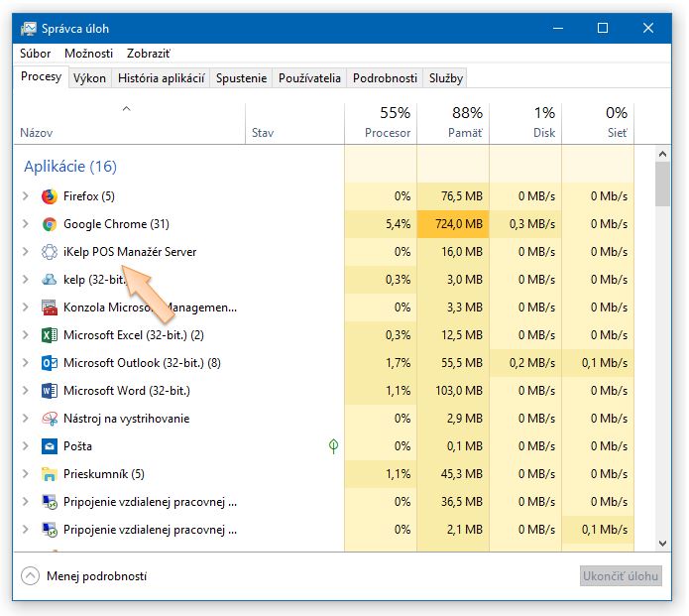Click the Firefox icon in process list
The width and height of the screenshot is (689, 616).
(50, 196)
